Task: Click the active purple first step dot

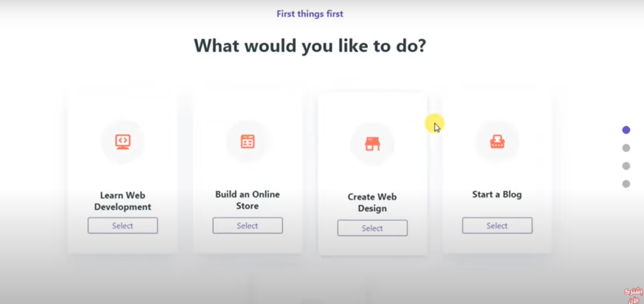Action: 626,130
